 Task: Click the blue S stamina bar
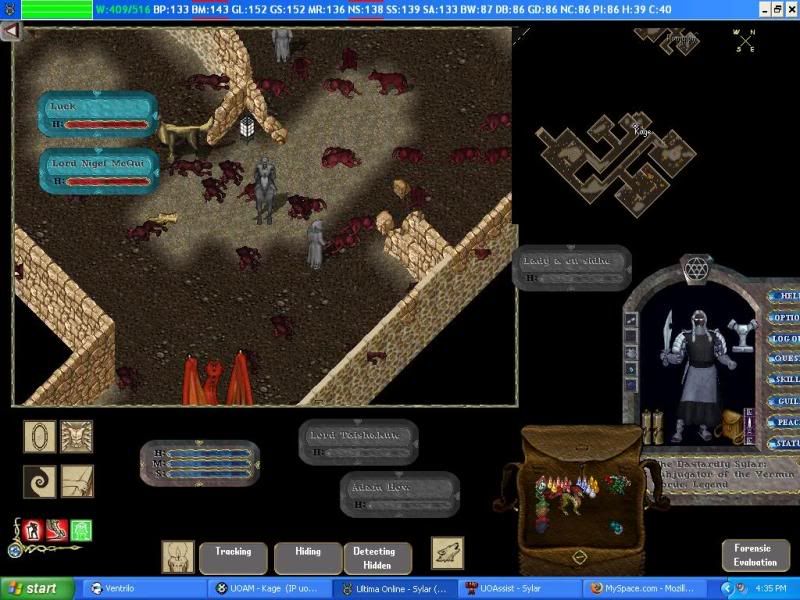coord(209,474)
